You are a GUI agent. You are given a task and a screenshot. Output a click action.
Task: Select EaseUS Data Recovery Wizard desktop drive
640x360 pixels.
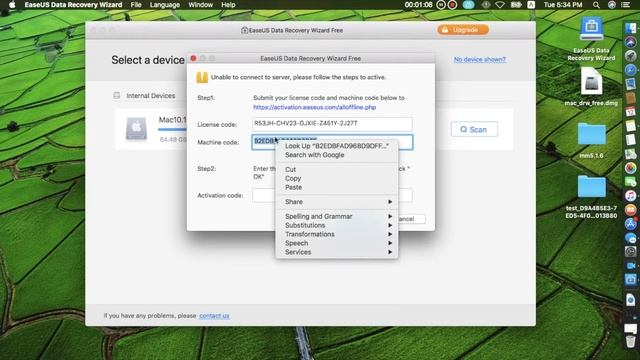point(591,29)
